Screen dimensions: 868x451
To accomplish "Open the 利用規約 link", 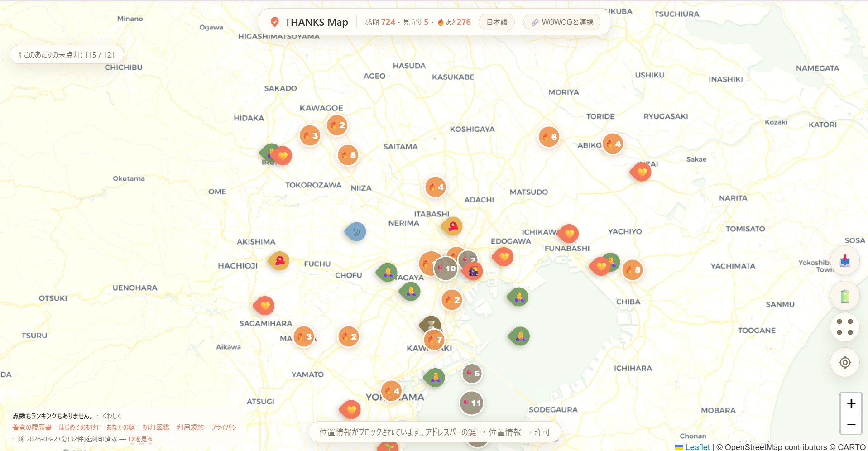I will [190, 427].
